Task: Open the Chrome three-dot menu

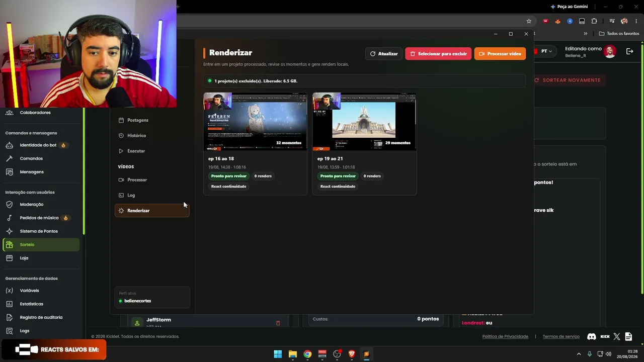Action: (636, 21)
